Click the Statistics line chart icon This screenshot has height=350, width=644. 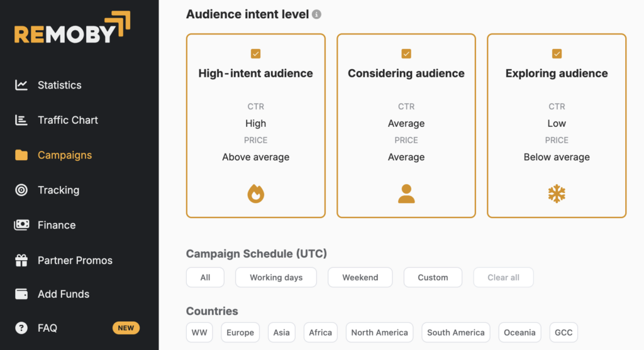(x=21, y=85)
